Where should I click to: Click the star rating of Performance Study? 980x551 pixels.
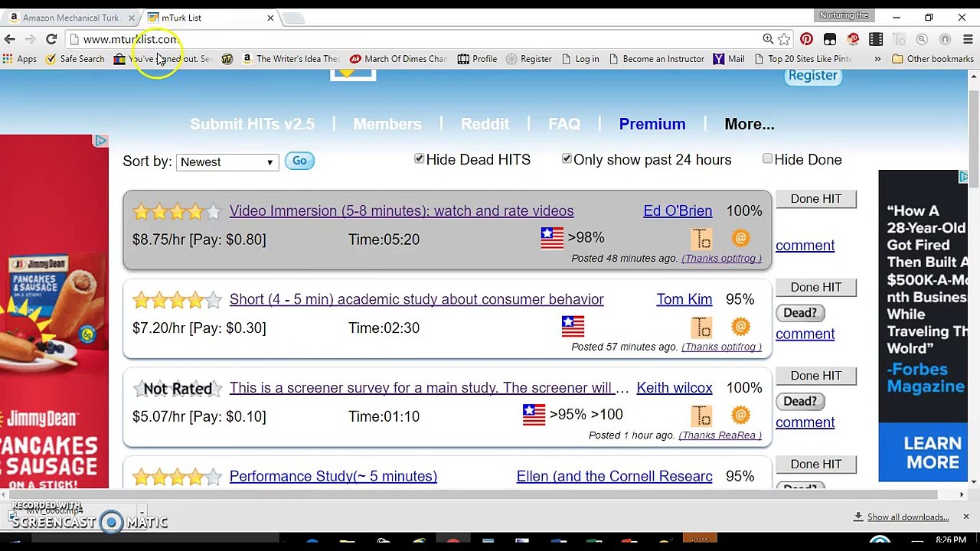click(x=177, y=477)
